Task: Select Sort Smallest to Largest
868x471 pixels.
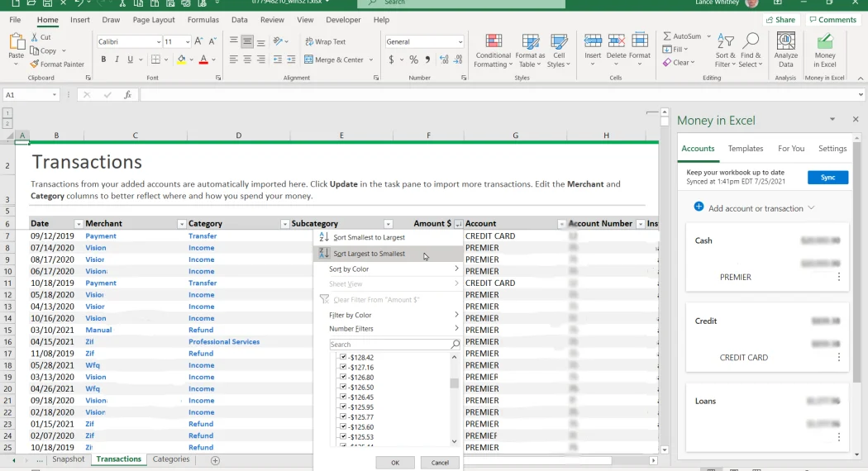Action: point(388,237)
